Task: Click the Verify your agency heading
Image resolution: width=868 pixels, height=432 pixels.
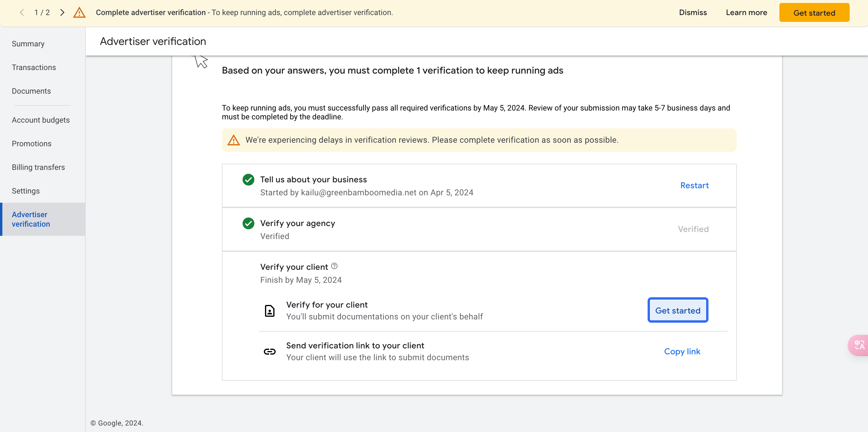Action: coord(298,223)
